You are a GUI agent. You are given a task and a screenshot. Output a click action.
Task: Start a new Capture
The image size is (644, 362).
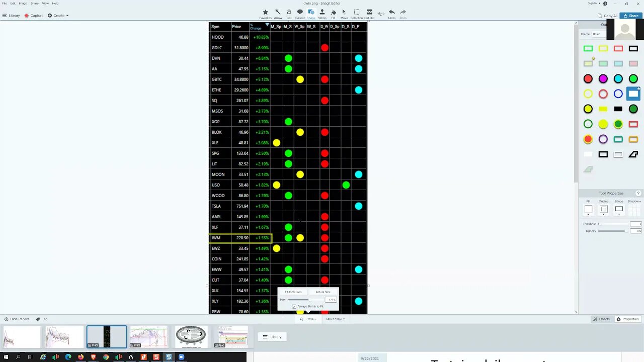pos(34,16)
